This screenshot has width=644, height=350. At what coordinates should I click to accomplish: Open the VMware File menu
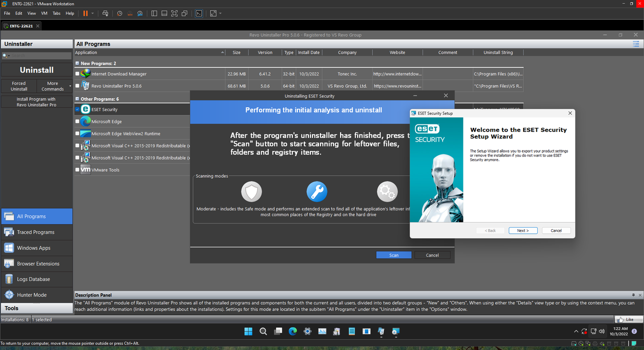click(7, 13)
